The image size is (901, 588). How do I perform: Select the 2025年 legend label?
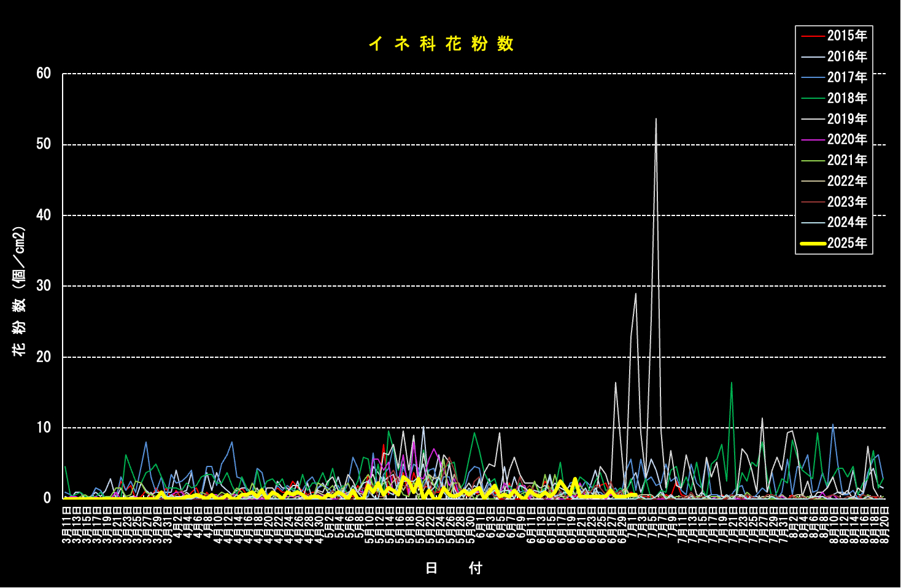[x=847, y=243]
